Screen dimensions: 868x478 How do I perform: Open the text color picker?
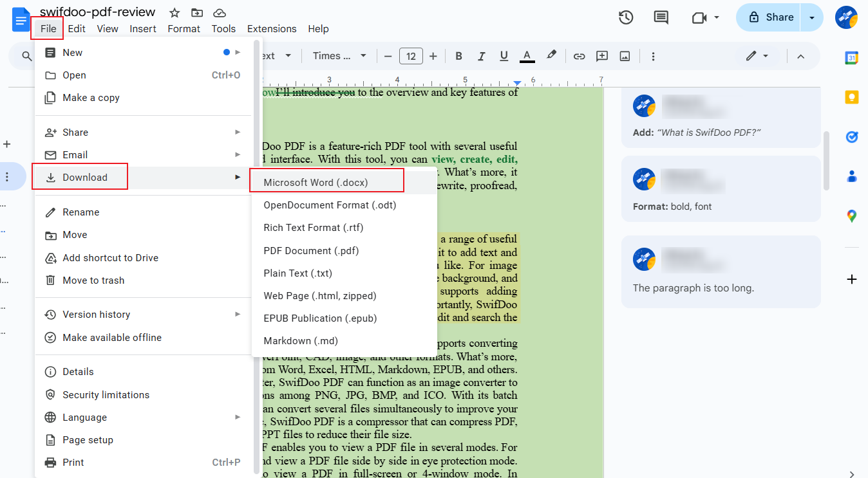coord(527,56)
